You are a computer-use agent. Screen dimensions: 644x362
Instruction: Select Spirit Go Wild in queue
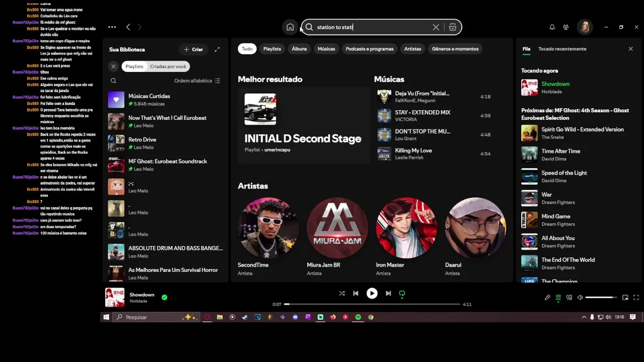point(578,133)
